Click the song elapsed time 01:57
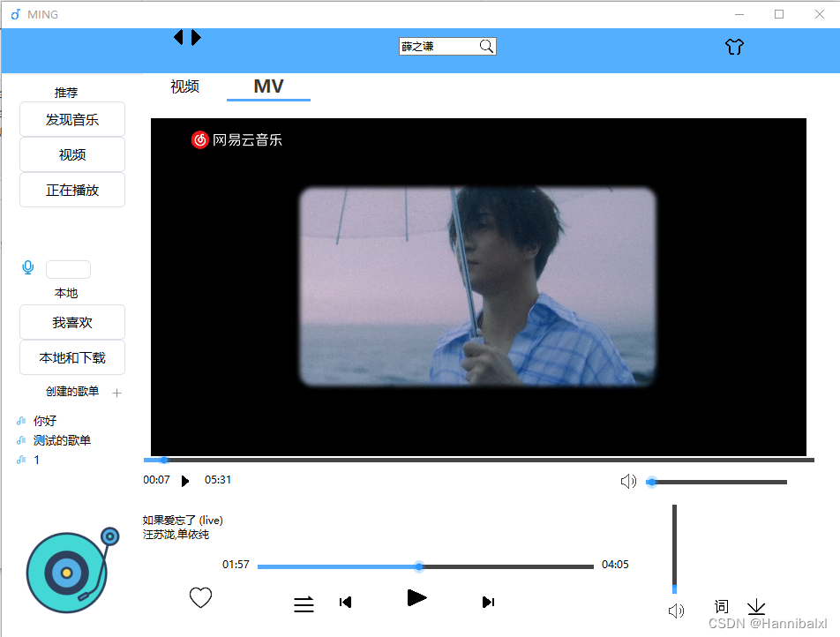The width and height of the screenshot is (840, 637). coord(236,565)
